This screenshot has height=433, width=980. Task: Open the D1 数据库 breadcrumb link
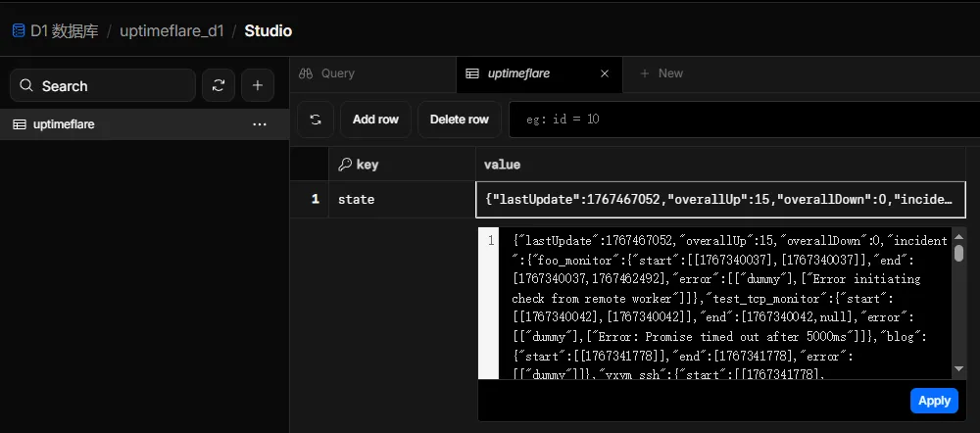pyautogui.click(x=63, y=30)
